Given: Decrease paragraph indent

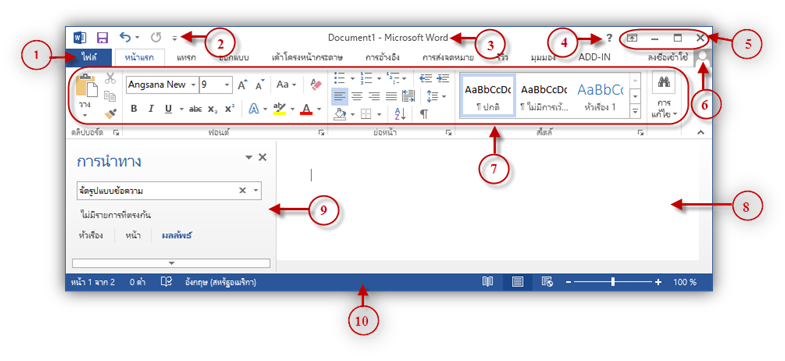Looking at the screenshot, I should coord(426,79).
